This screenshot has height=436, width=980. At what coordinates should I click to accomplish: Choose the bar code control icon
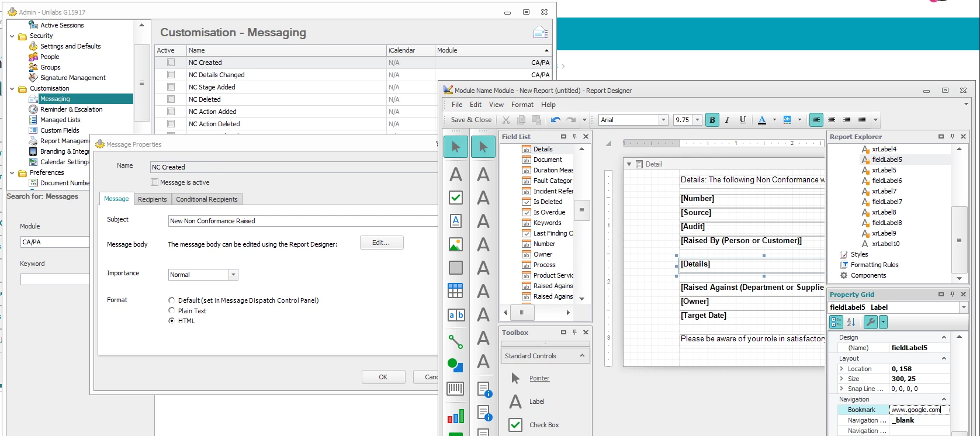click(455, 389)
